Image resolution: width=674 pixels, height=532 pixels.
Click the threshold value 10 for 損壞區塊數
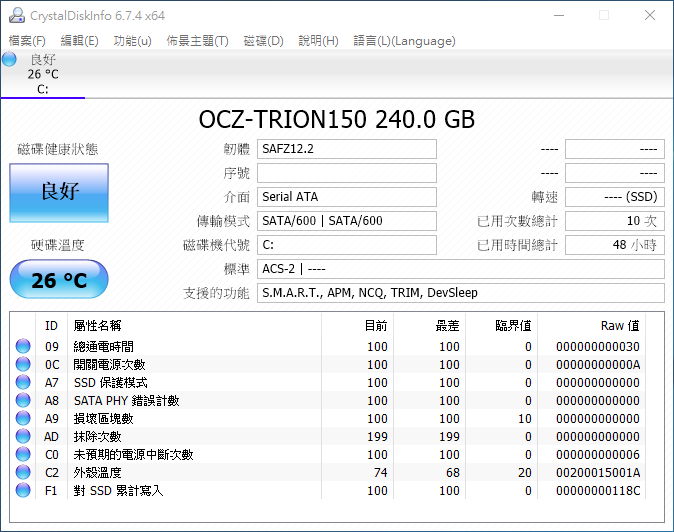[524, 419]
